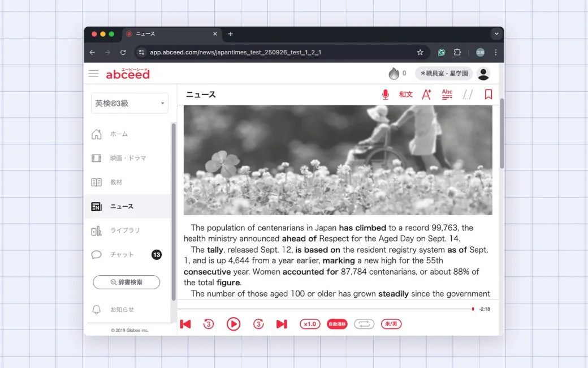Screen dimensions: 588x368
Task: Open the hamburger menu next to the abceed logo
Action: coord(93,74)
